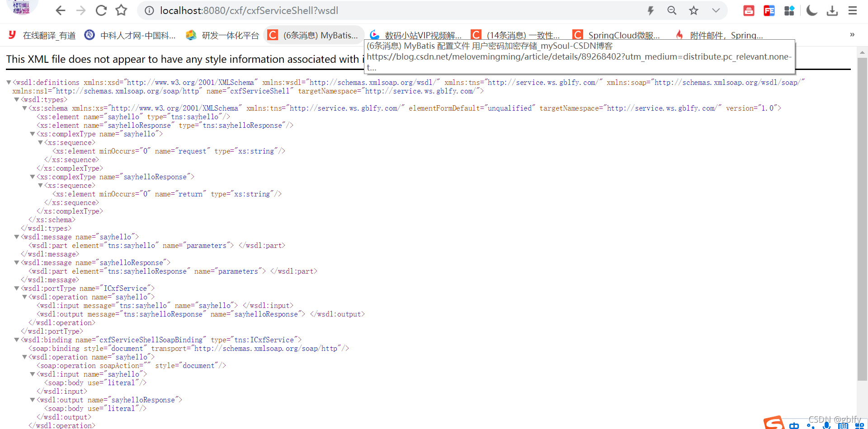
Task: Collapse wsdl:binding cxfServiceShellSoapBinding node
Action: pos(17,340)
